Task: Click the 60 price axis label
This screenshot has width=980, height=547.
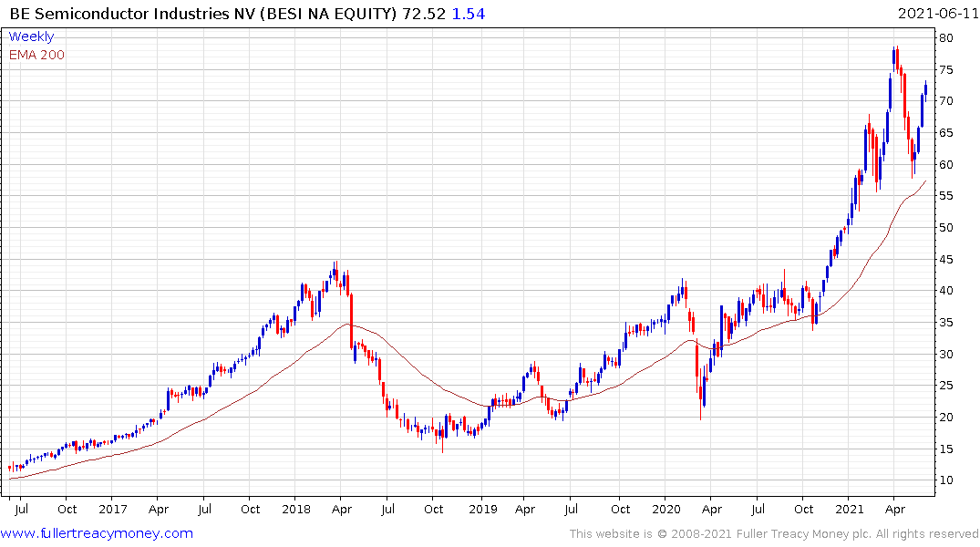Action: (946, 165)
